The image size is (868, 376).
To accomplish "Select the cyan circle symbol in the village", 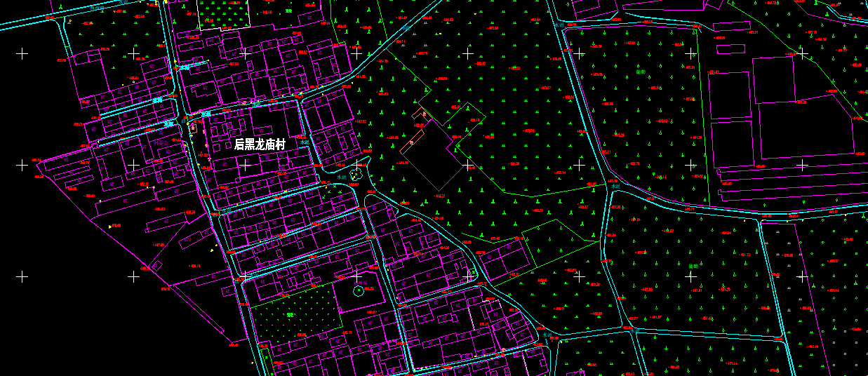I will pos(359,290).
